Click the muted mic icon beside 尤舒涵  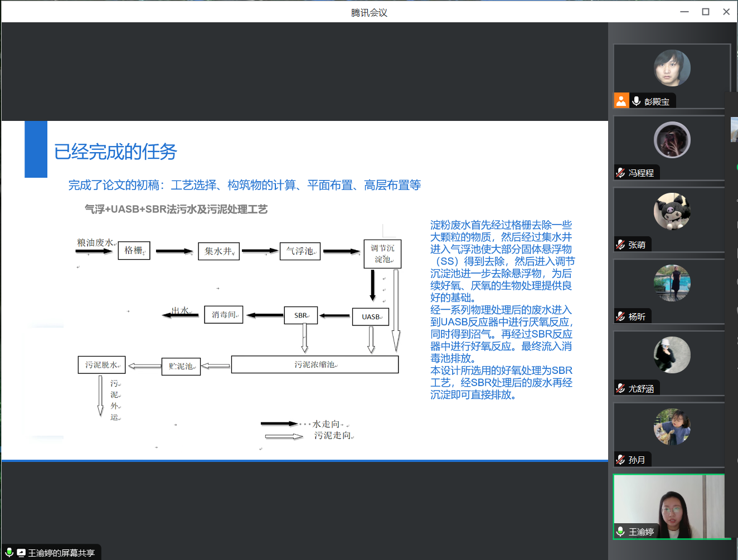coord(620,388)
